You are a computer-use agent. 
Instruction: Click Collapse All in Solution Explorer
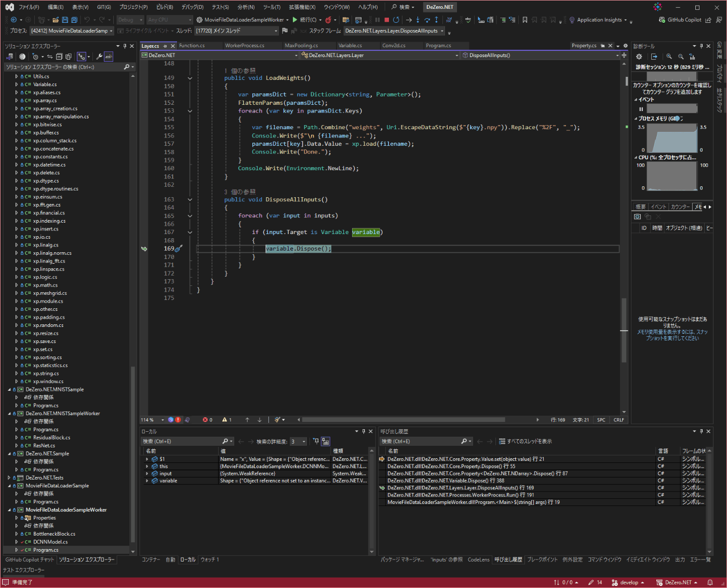[59, 57]
